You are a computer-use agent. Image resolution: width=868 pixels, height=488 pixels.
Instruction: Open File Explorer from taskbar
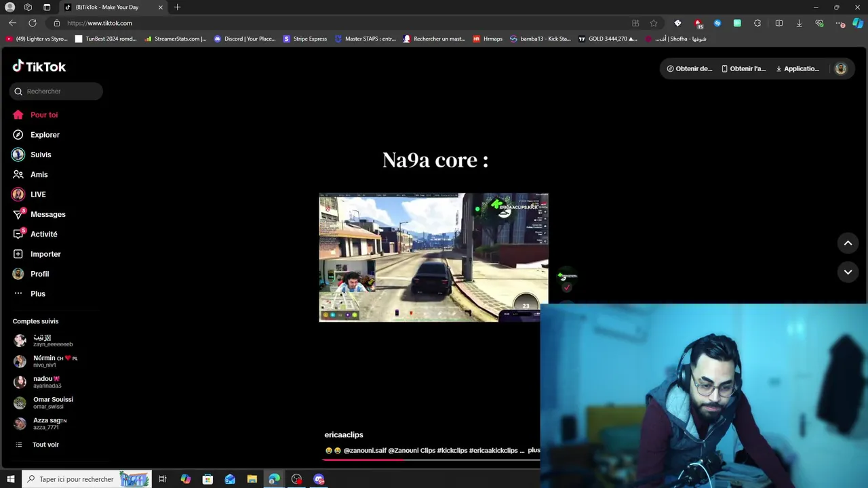pyautogui.click(x=252, y=479)
